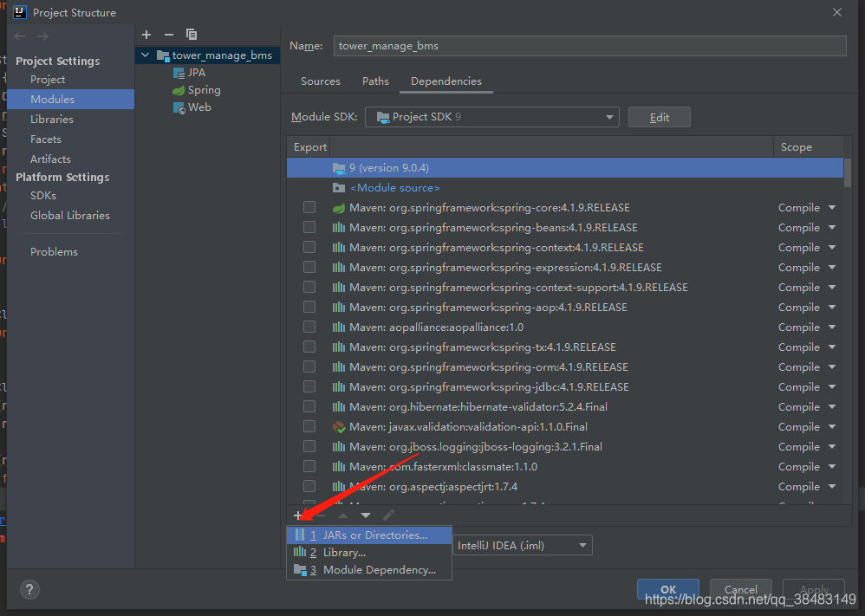Click the OK button
The width and height of the screenshot is (865, 616).
[x=668, y=589]
